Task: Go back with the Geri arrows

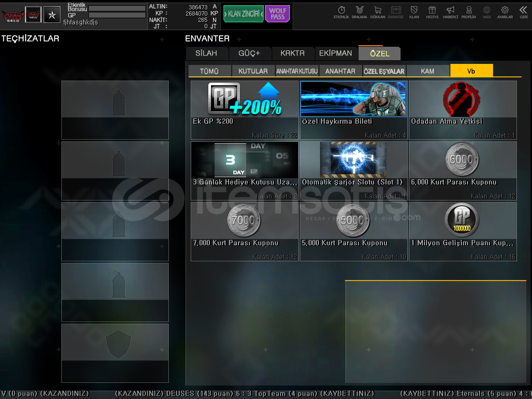Action: (524, 12)
